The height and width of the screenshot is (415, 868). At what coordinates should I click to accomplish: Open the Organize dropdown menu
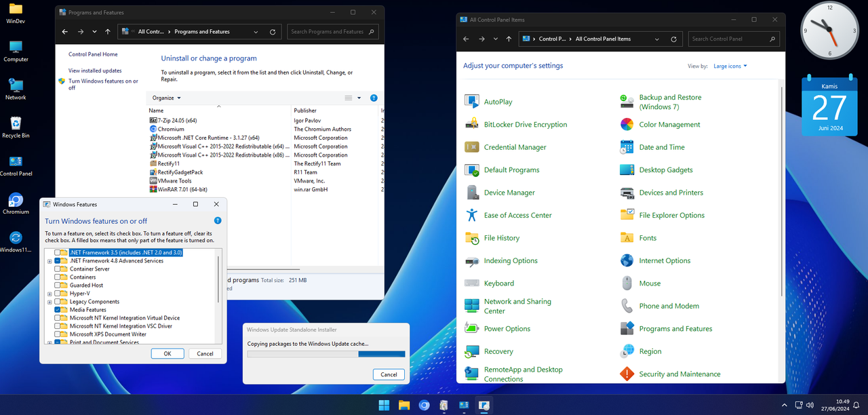click(x=166, y=98)
